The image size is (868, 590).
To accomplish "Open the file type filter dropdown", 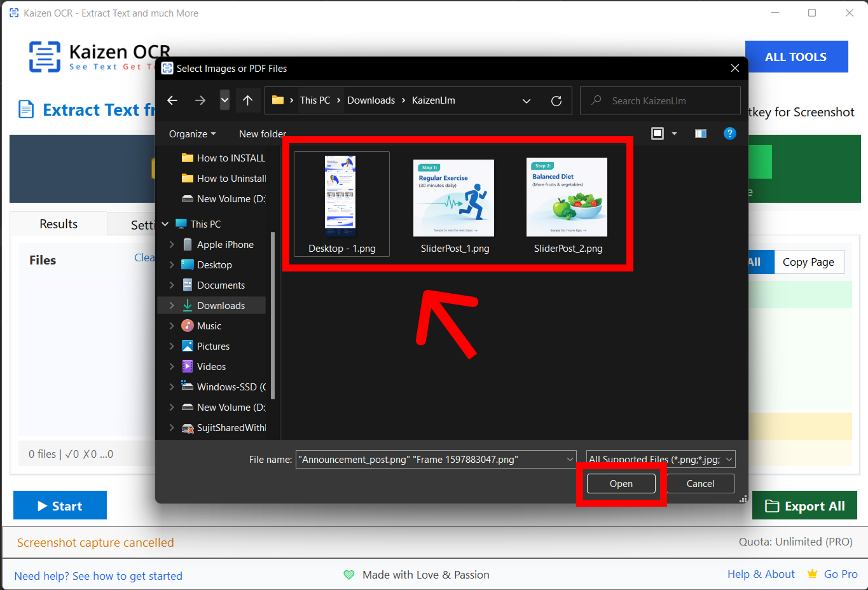I will (729, 459).
